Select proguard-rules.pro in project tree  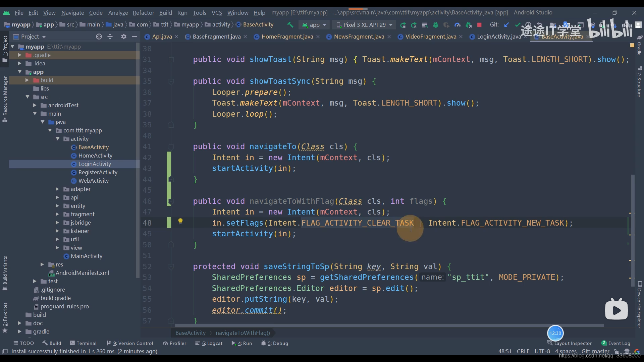[64, 306]
